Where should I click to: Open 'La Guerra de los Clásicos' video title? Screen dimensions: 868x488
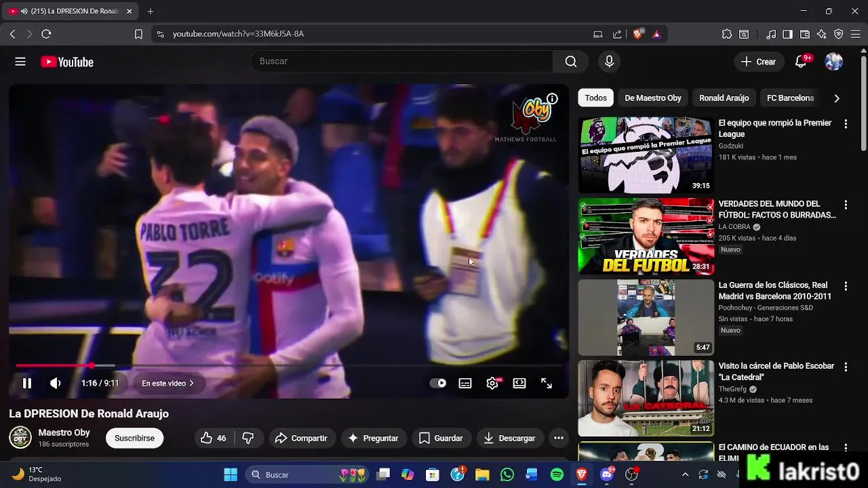point(775,291)
